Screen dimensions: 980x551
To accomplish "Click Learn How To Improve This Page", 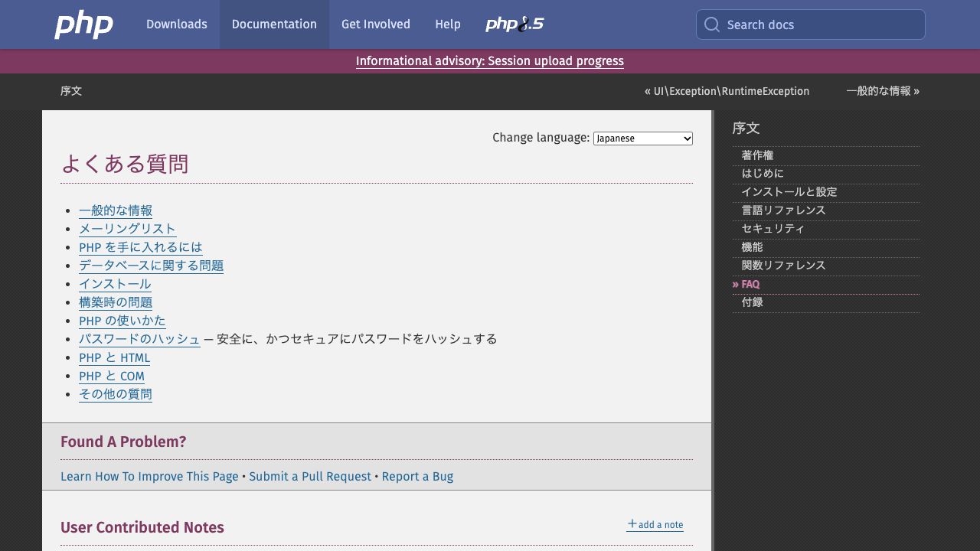I will click(x=149, y=476).
